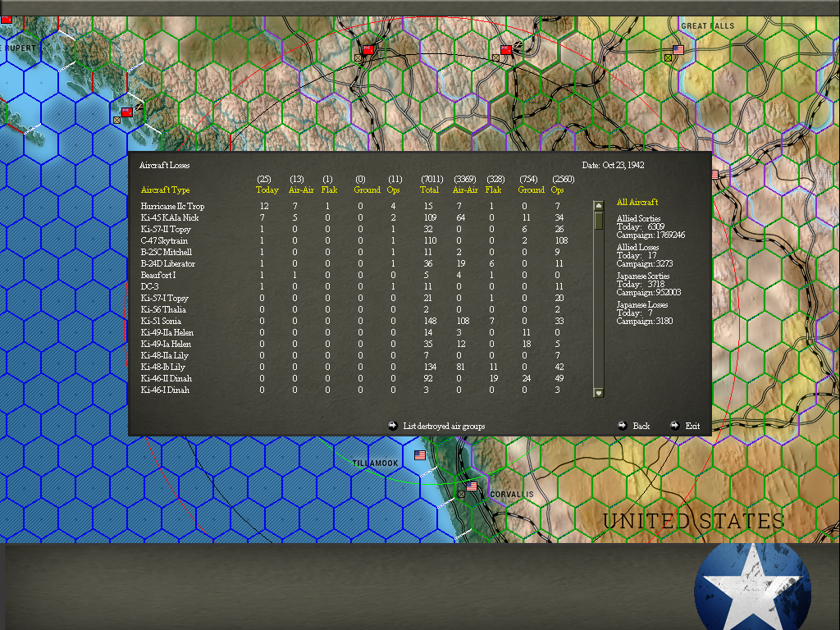Viewport: 840px width, 630px height.
Task: Click the US flag base at Corvallis
Action: (x=472, y=486)
